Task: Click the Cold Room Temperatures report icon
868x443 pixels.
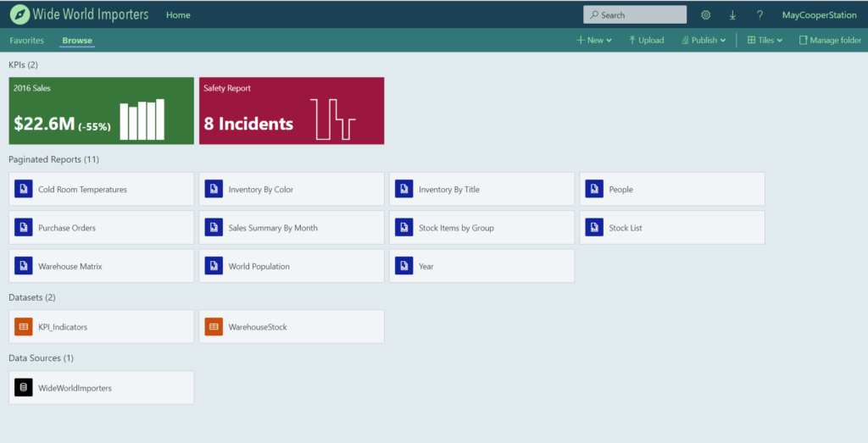Action: click(23, 189)
